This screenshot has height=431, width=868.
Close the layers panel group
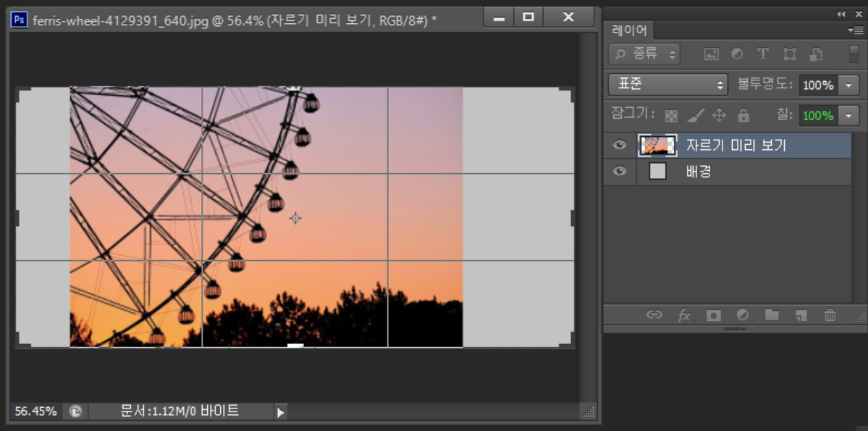pyautogui.click(x=859, y=14)
